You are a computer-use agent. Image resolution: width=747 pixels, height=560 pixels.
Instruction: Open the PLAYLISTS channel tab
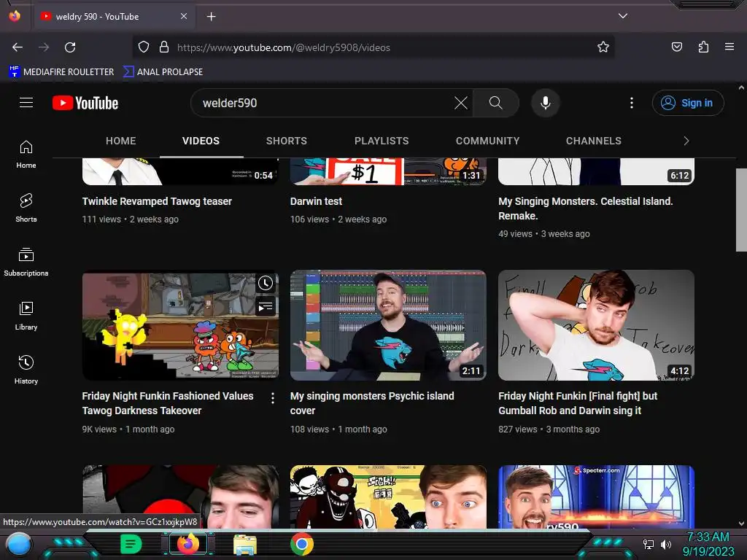tap(381, 141)
